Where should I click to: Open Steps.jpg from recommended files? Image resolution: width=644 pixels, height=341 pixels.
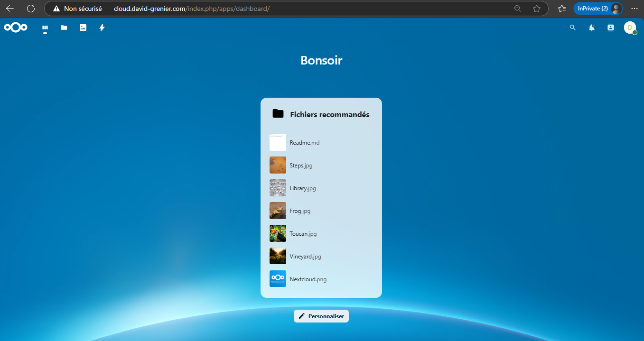click(x=321, y=165)
